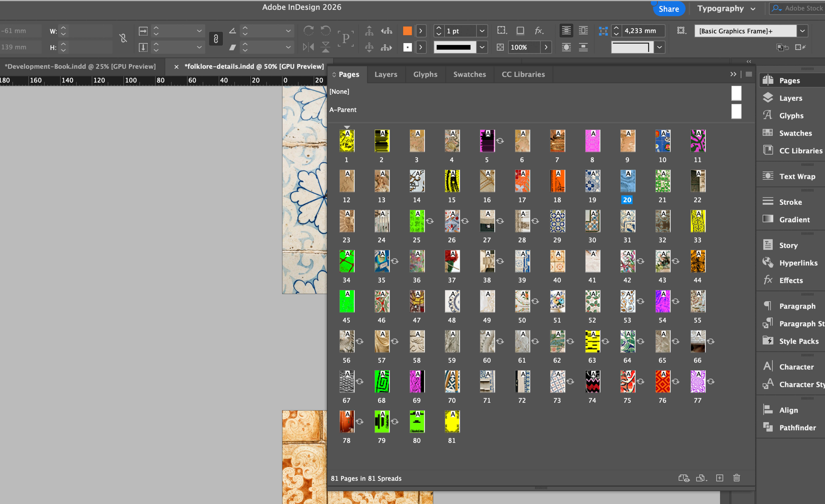Switch to Development-Book.indd document tab
Viewport: 825px width, 504px height.
click(80, 66)
